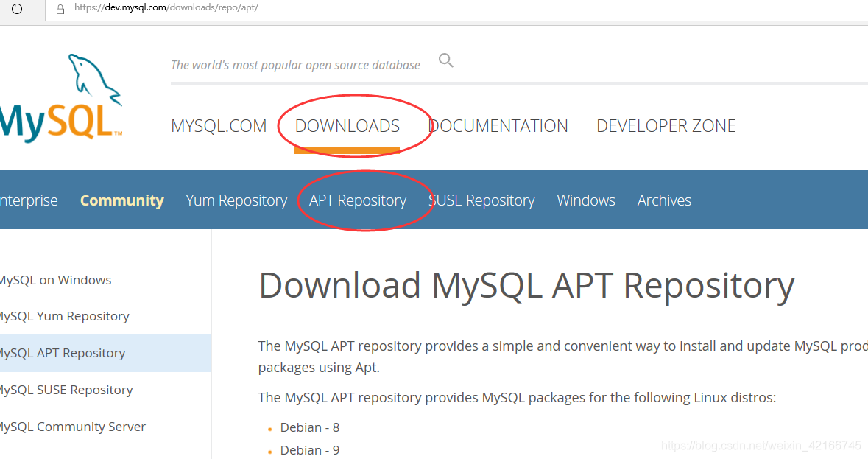
Task: Select Windows in the blue submenu
Action: [x=586, y=200]
